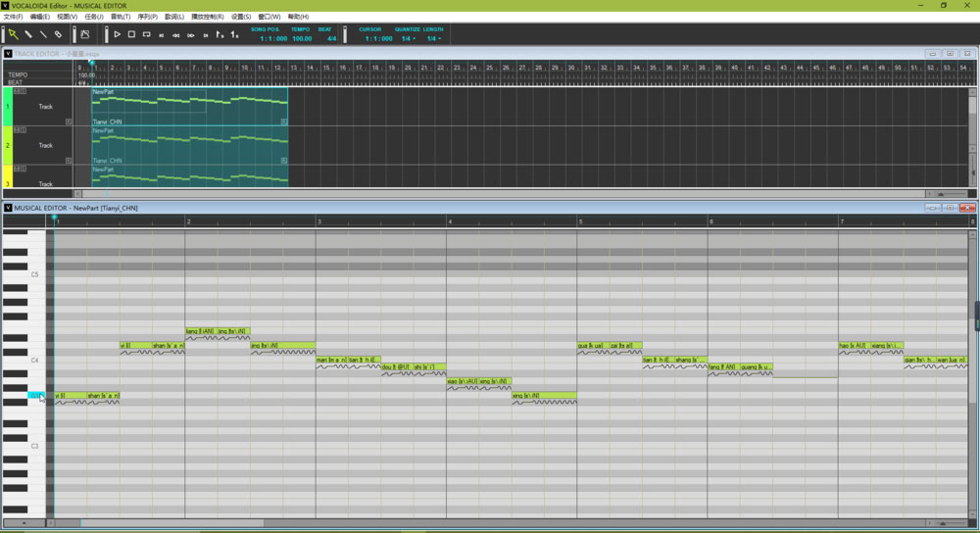Select the line tool

click(43, 34)
